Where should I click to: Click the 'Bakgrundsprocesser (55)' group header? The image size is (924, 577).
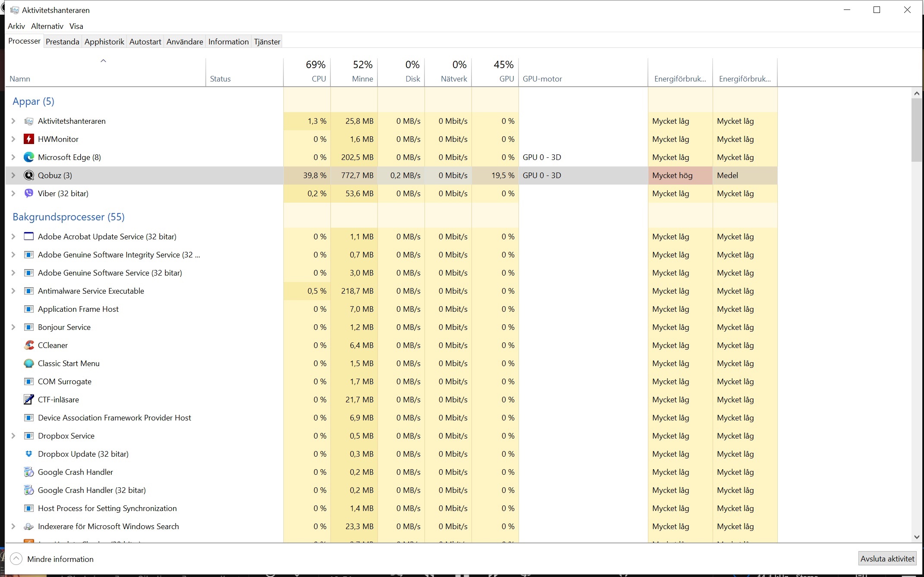click(69, 217)
